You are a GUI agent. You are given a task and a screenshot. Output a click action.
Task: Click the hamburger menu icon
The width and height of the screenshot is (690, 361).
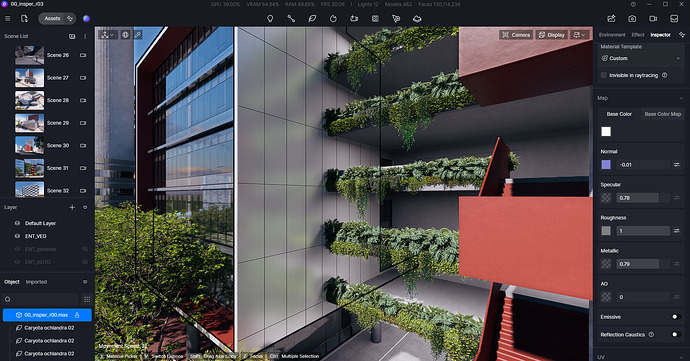tap(7, 18)
